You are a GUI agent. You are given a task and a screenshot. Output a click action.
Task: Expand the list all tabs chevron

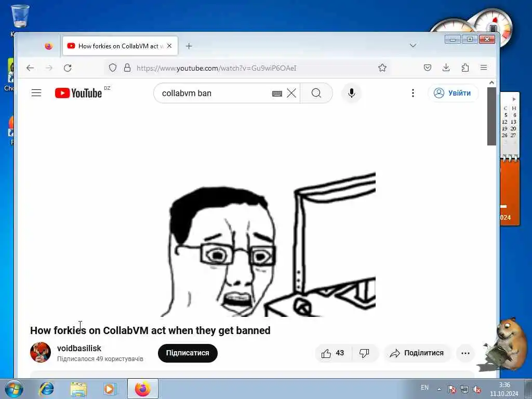413,46
